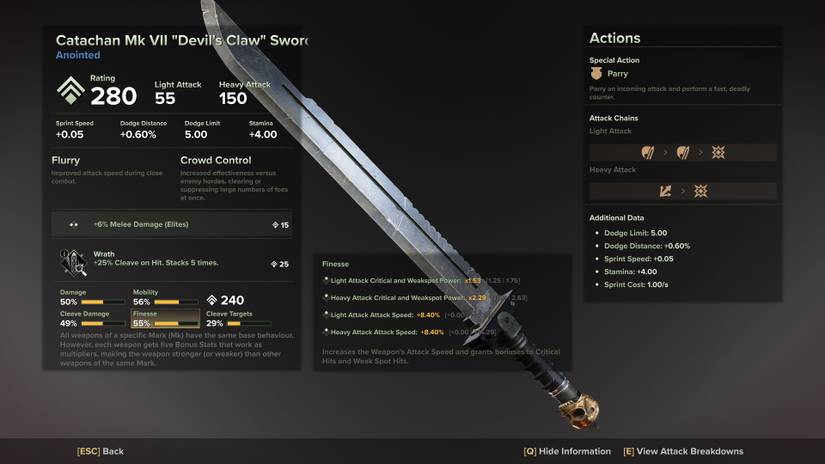Open View Attack Breakdowns

point(683,451)
